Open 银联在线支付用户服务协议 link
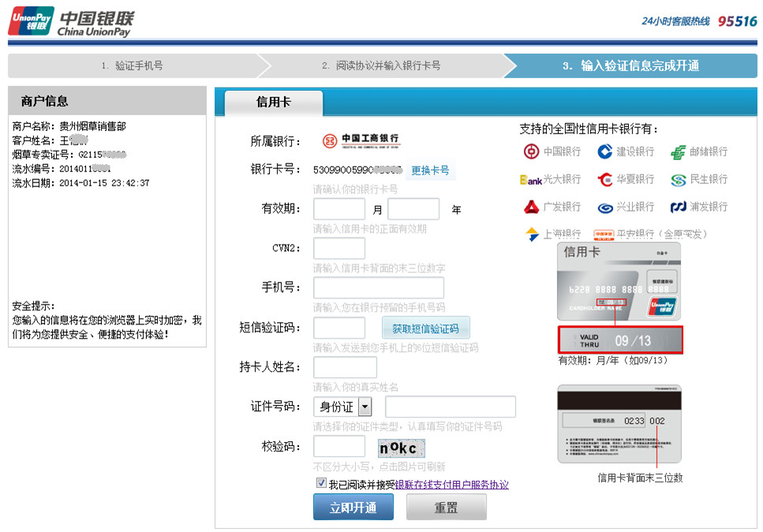 pyautogui.click(x=451, y=485)
